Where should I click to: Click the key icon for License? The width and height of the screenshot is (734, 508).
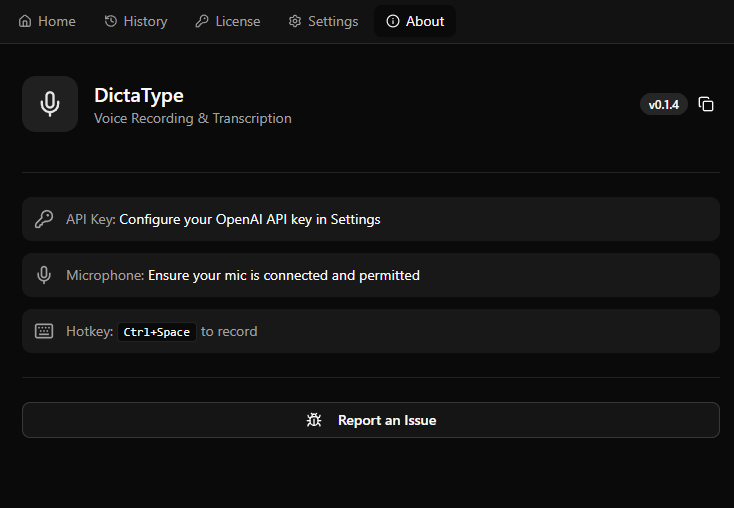click(x=202, y=21)
